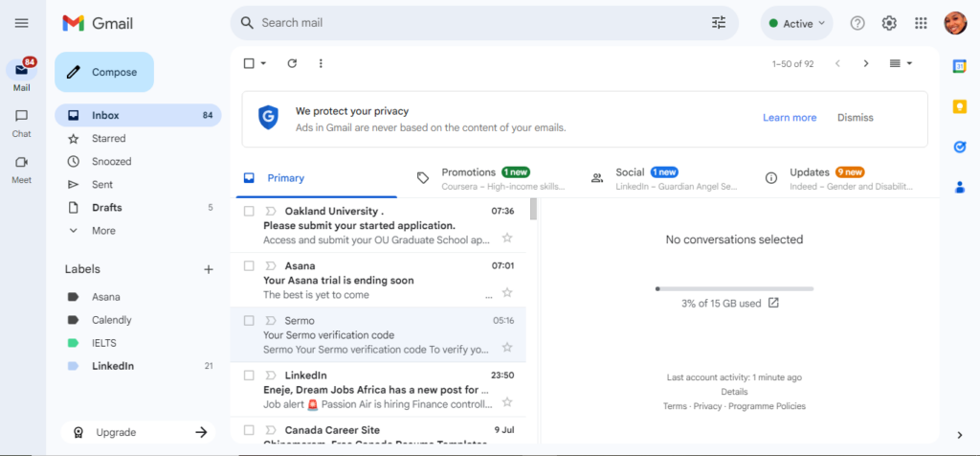Open the Programme Policies link

(x=767, y=406)
